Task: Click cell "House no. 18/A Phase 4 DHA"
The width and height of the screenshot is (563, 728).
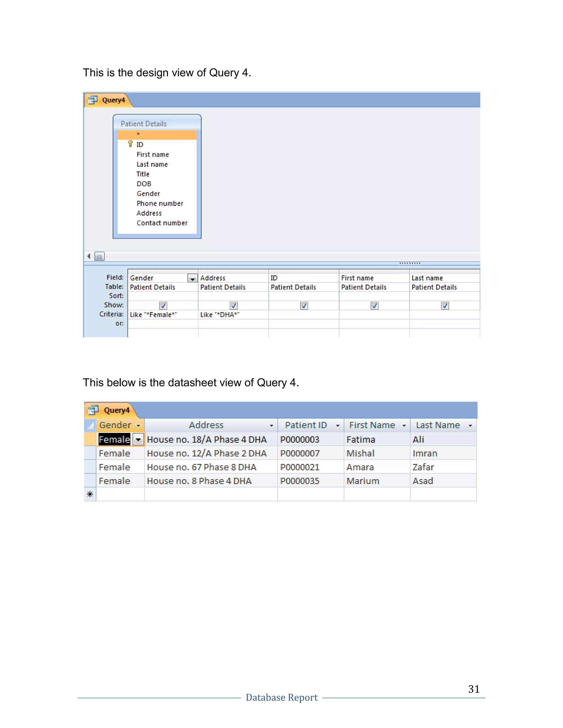Action: (211, 440)
